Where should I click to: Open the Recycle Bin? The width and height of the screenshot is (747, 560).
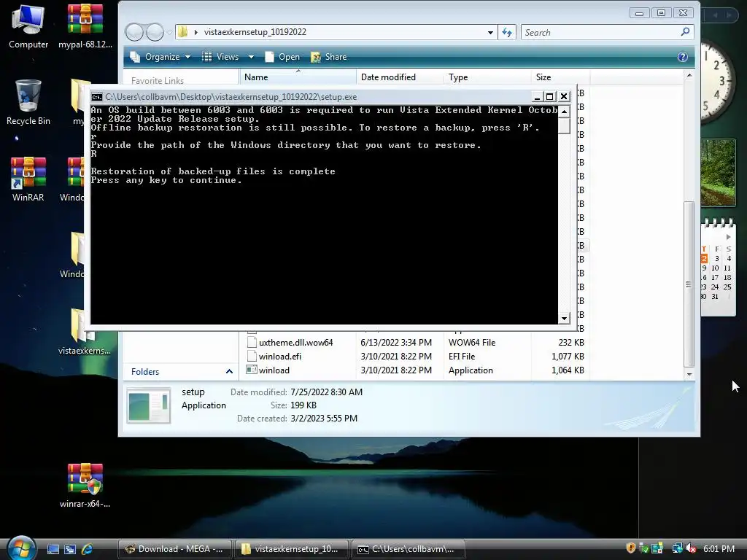[28, 102]
